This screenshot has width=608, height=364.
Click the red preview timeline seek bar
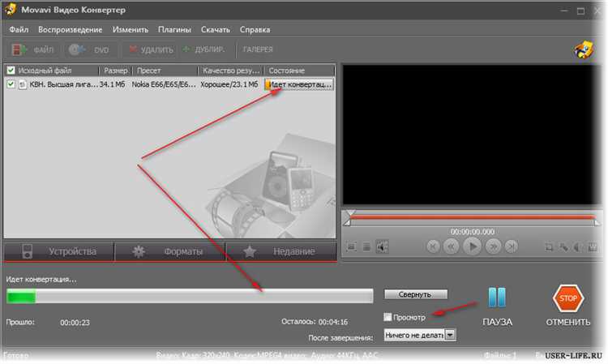click(472, 217)
